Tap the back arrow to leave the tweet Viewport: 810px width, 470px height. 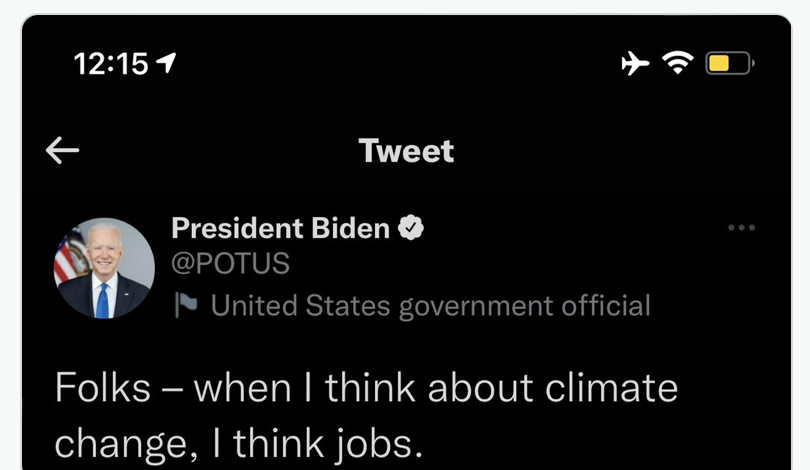pos(62,150)
